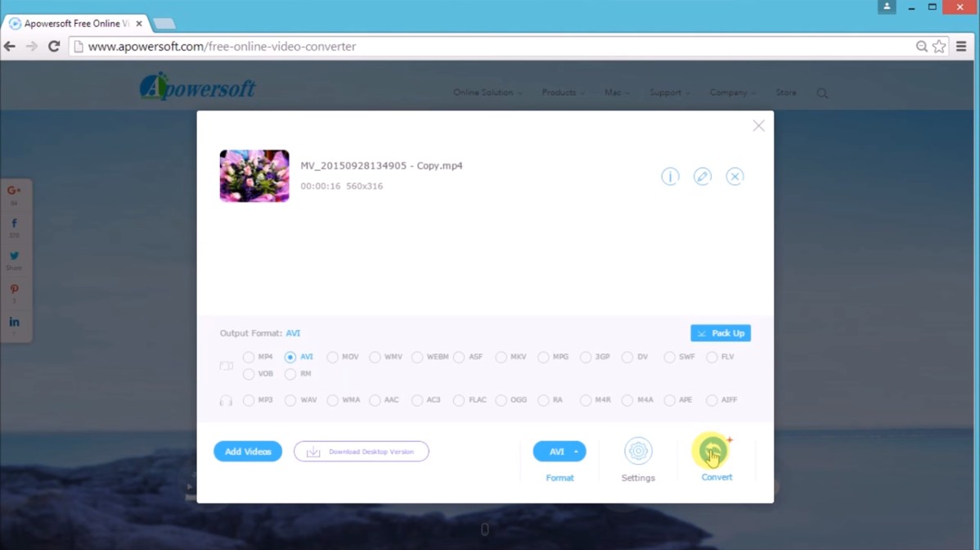
Task: Click the video thumbnail of flowers
Action: (x=254, y=176)
